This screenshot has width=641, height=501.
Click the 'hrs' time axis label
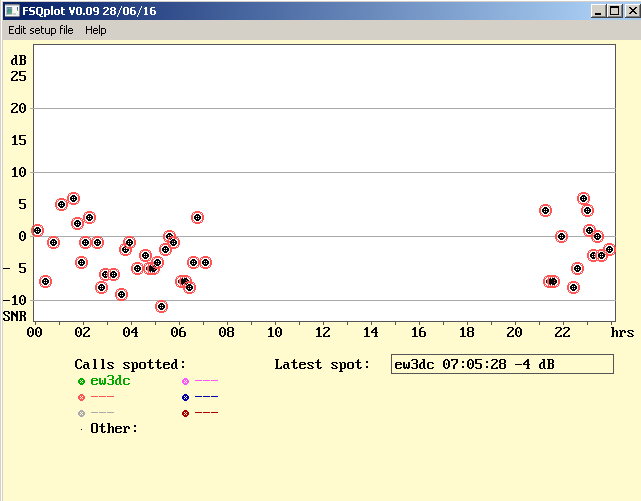coord(622,332)
